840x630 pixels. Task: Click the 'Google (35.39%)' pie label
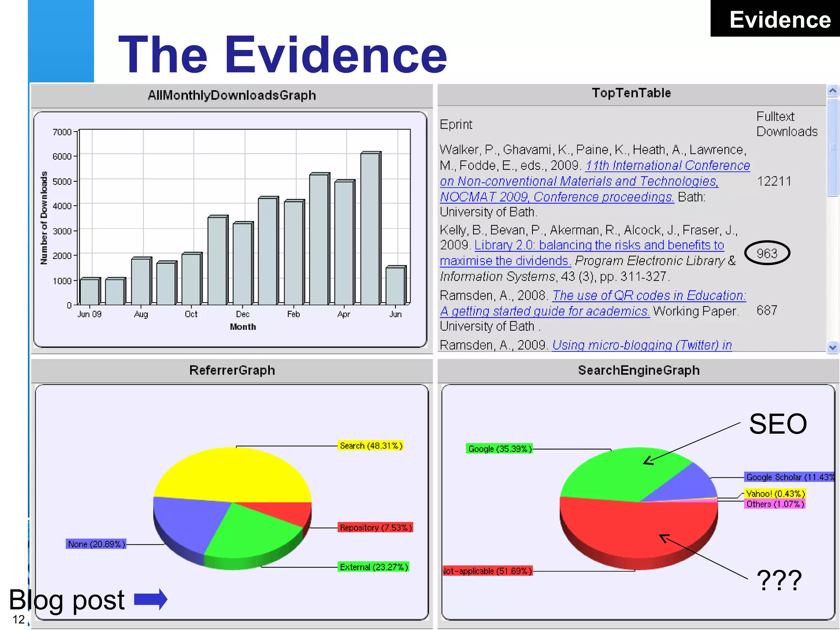click(x=500, y=449)
